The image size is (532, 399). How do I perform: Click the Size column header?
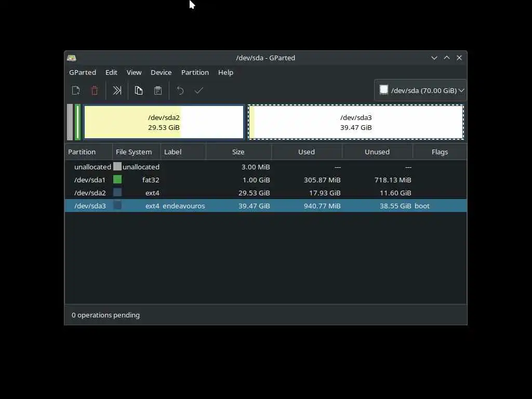click(x=238, y=152)
